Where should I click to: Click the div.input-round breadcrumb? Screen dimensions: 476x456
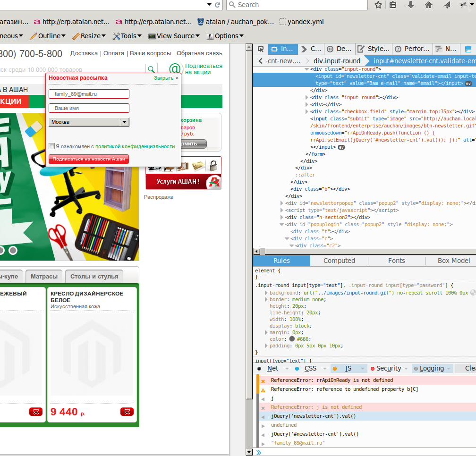pos(337,61)
